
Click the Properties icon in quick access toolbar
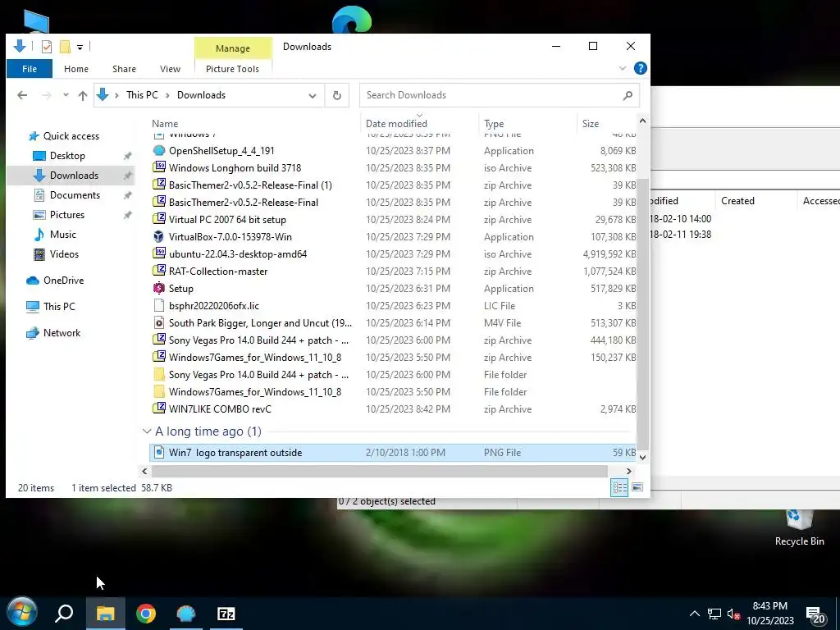[x=47, y=47]
